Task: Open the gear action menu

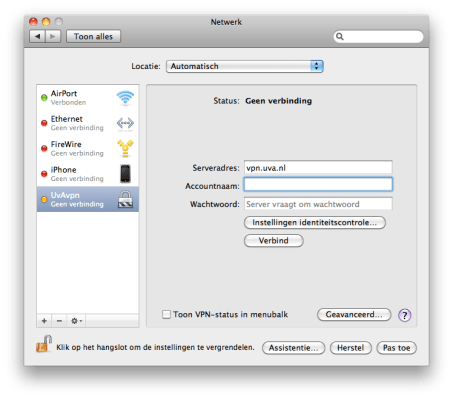Action: click(76, 321)
